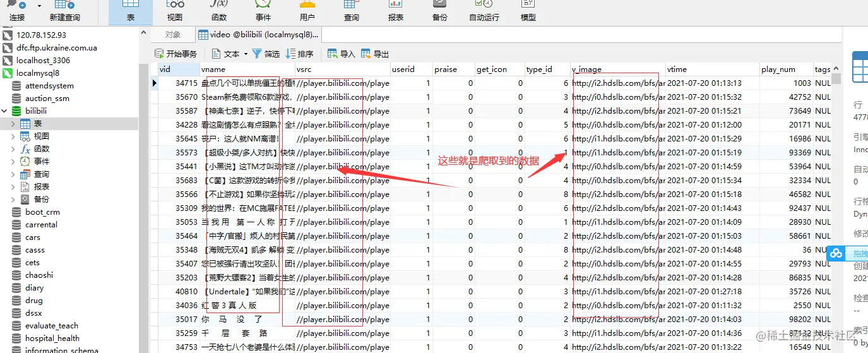This screenshot has height=353, width=868.
Task: Click the vtime column header
Action: coord(713,69)
